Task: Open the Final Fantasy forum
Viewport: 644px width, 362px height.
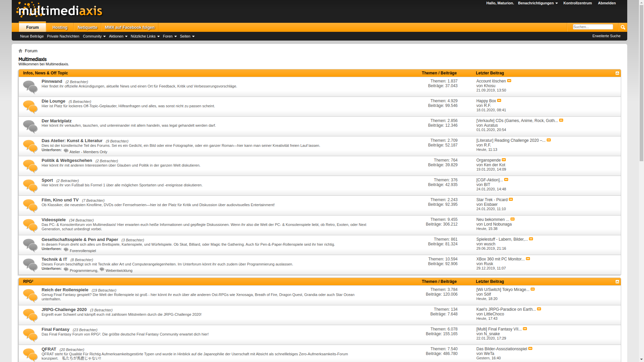Action: 55,329
